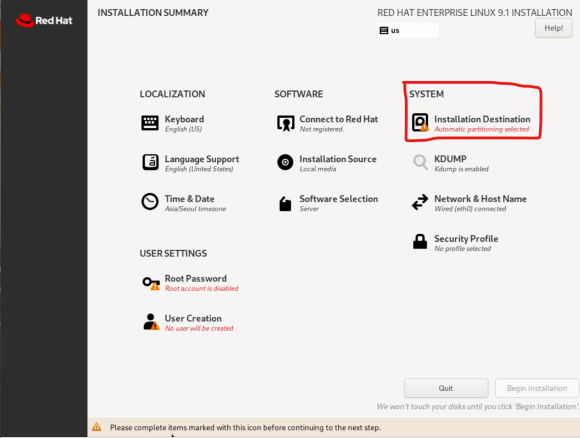Click the Installation Source disc icon
The image size is (580, 438).
[x=285, y=162]
